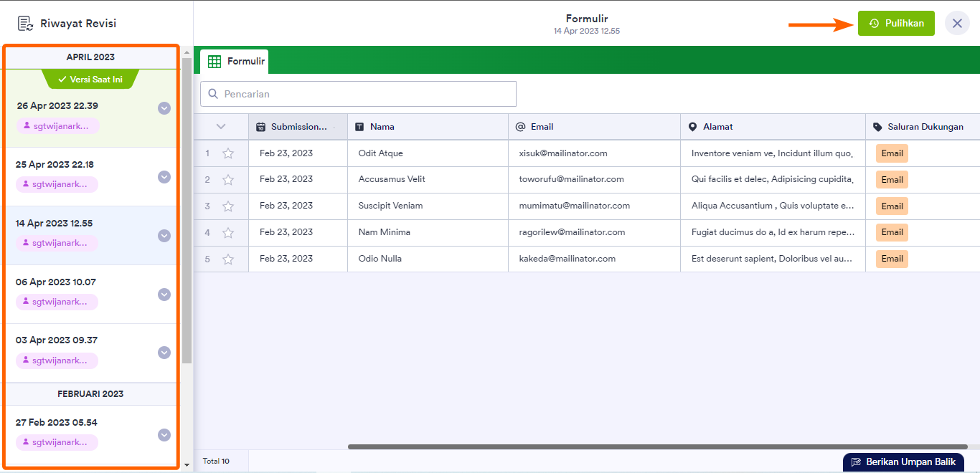This screenshot has width=980, height=473.
Task: Click the revision list vertical scrollbar
Action: click(x=187, y=211)
